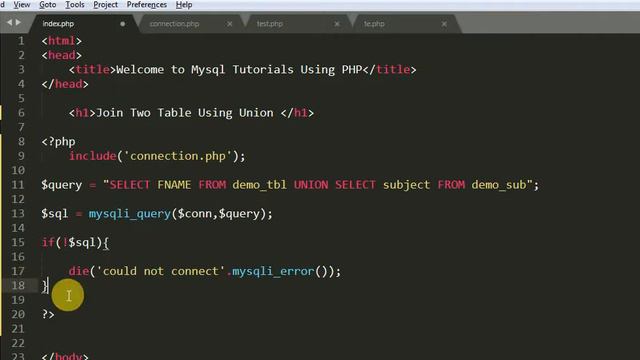Open the View menu
The image size is (640, 360).
point(22,5)
